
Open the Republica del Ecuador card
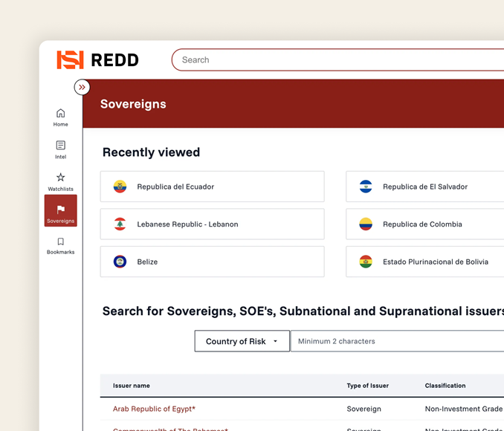pyautogui.click(x=212, y=187)
